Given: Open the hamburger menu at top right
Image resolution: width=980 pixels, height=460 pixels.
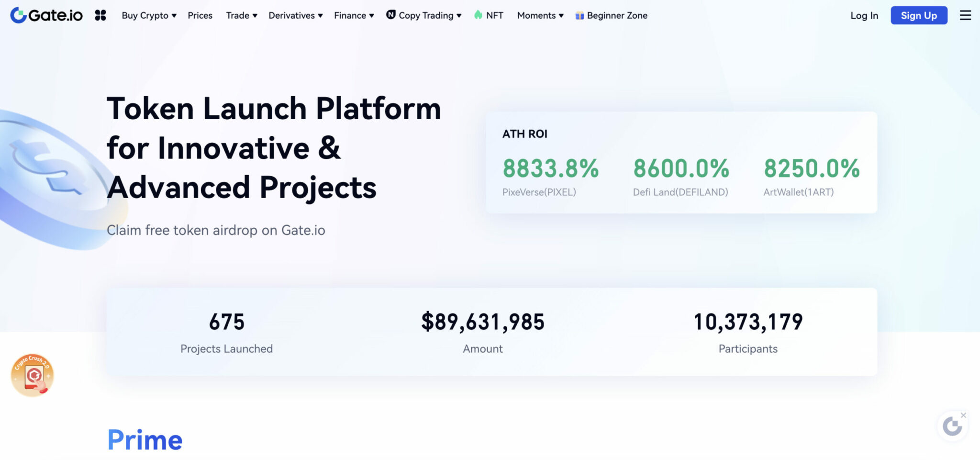Looking at the screenshot, I should click(x=965, y=15).
